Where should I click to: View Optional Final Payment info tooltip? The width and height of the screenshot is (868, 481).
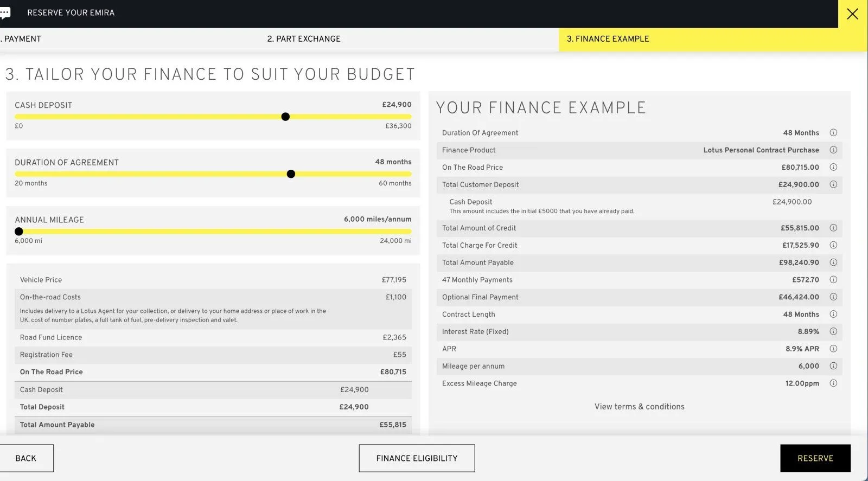point(833,297)
